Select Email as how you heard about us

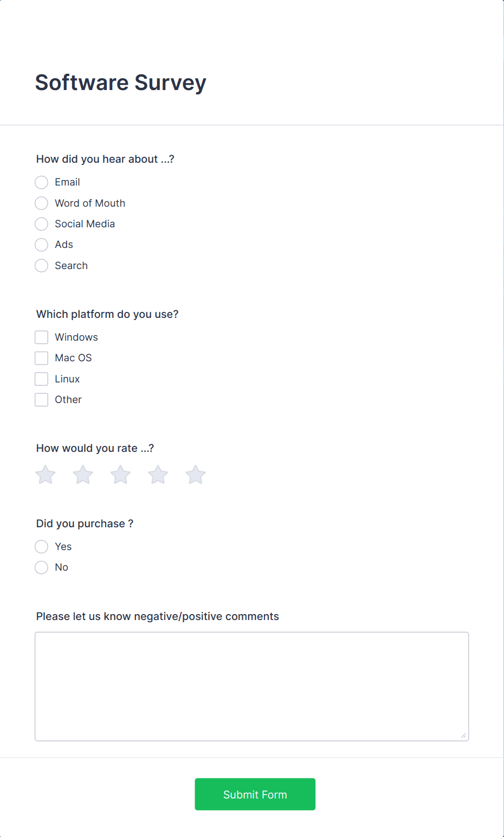click(41, 182)
